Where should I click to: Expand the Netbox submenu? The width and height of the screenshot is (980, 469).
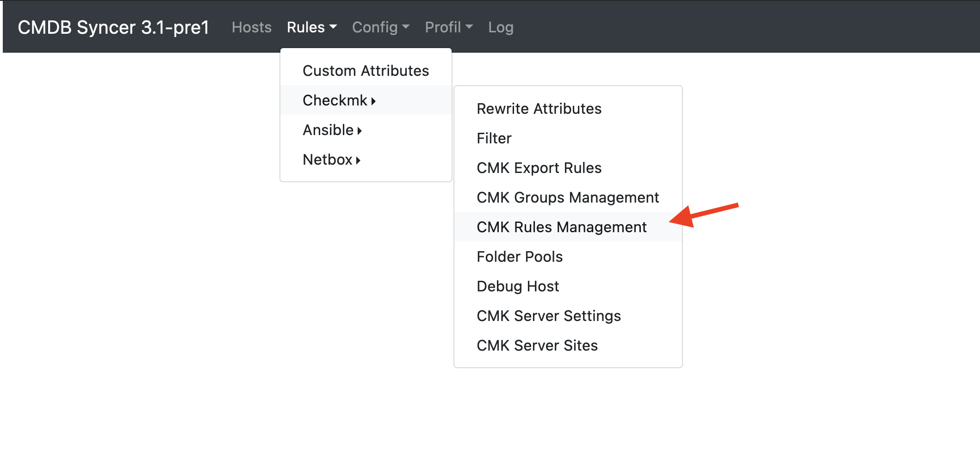pos(331,160)
